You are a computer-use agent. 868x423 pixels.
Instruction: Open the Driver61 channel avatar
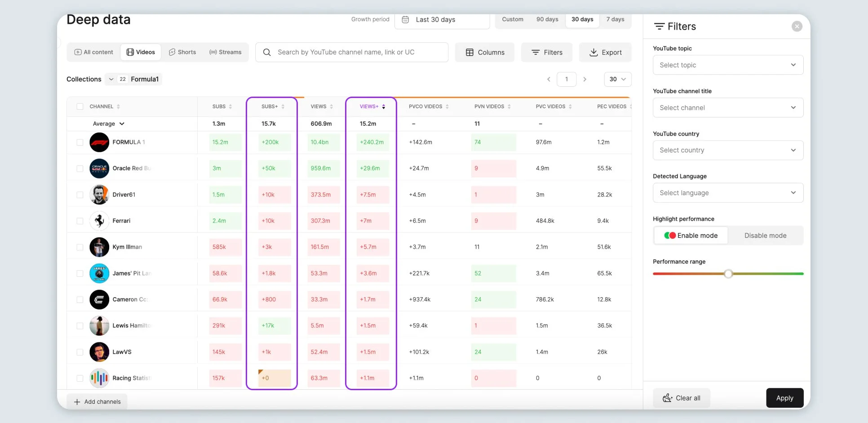99,195
